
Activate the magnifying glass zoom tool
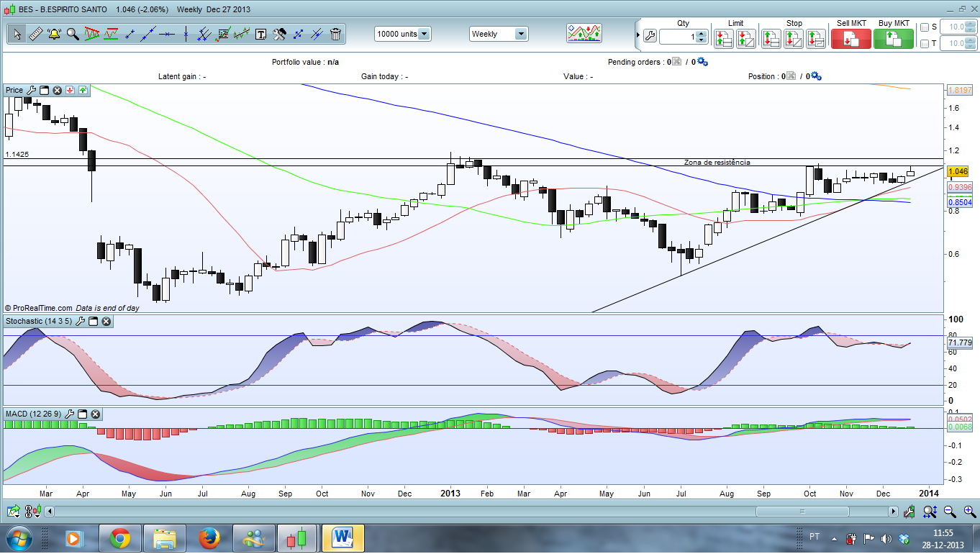(73, 34)
